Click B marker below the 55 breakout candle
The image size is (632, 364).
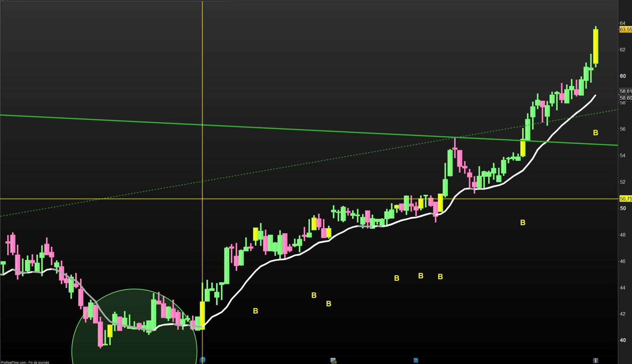pos(523,223)
